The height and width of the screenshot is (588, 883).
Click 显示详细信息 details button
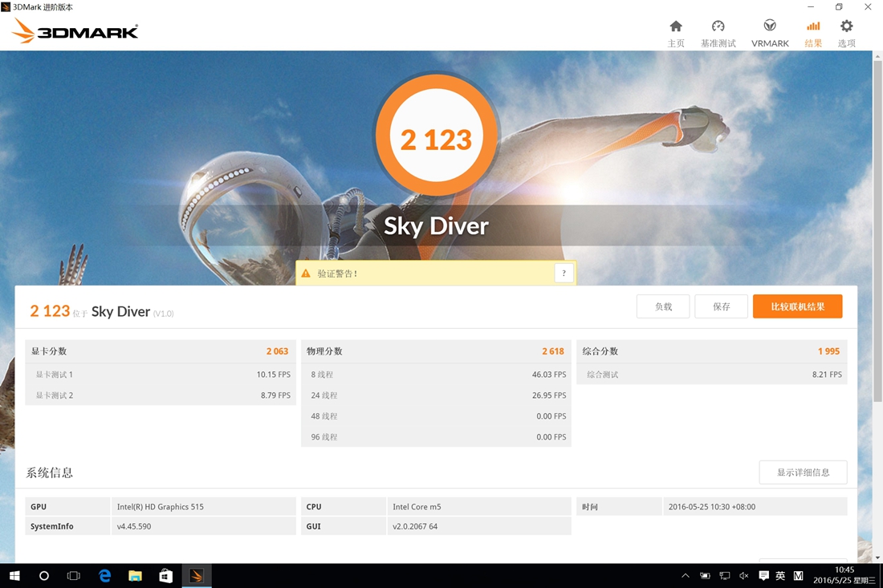tap(803, 472)
